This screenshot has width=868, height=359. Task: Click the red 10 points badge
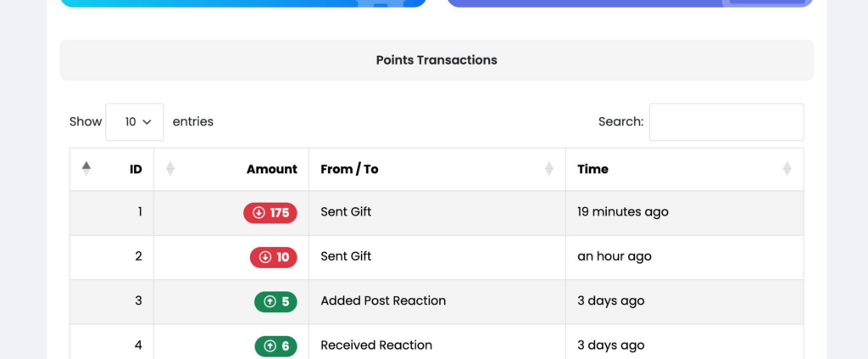(273, 257)
